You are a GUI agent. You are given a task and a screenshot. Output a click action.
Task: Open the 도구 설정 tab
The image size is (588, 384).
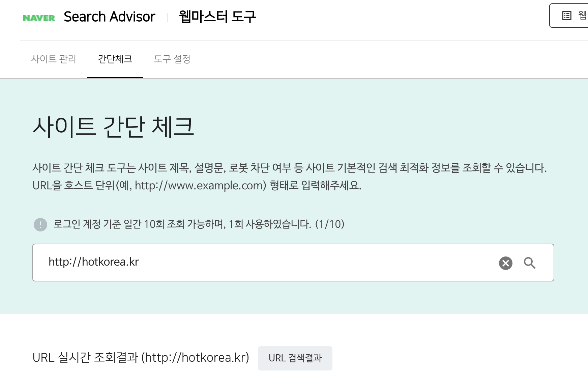tap(172, 59)
